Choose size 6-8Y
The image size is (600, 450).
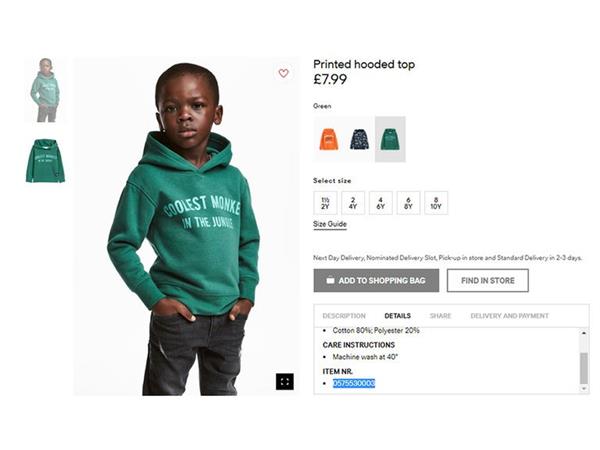pos(408,203)
